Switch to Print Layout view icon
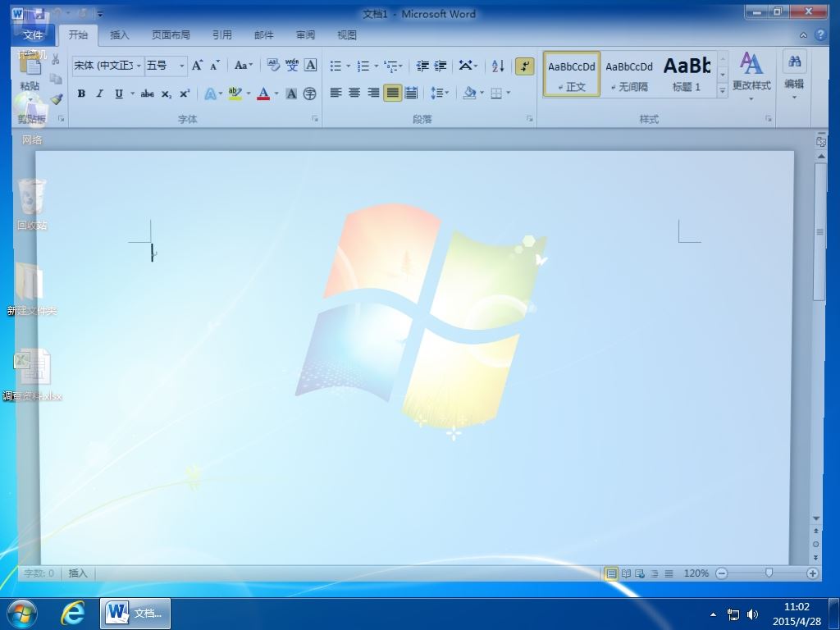Screen dimensions: 840x630 coord(610,573)
